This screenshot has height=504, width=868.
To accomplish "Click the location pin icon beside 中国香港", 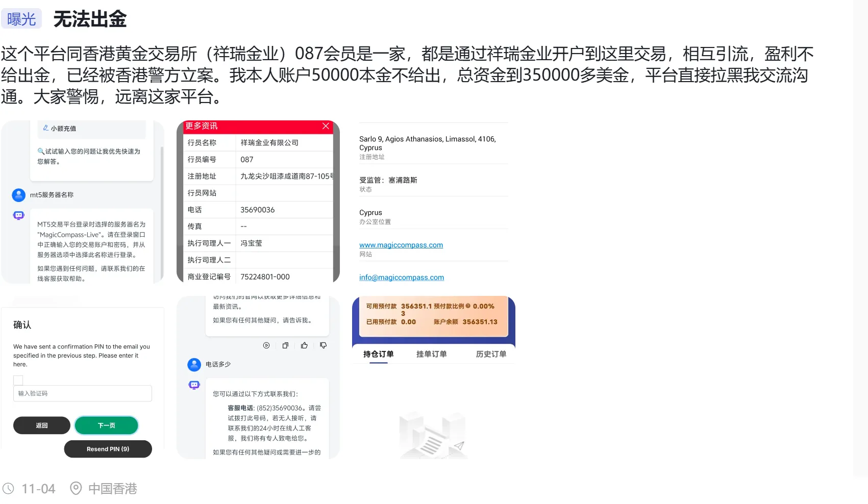I will click(76, 489).
